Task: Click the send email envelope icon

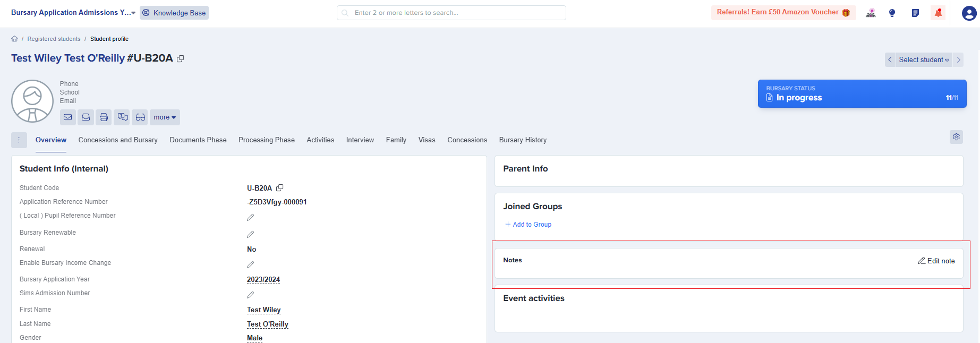Action: click(x=68, y=117)
